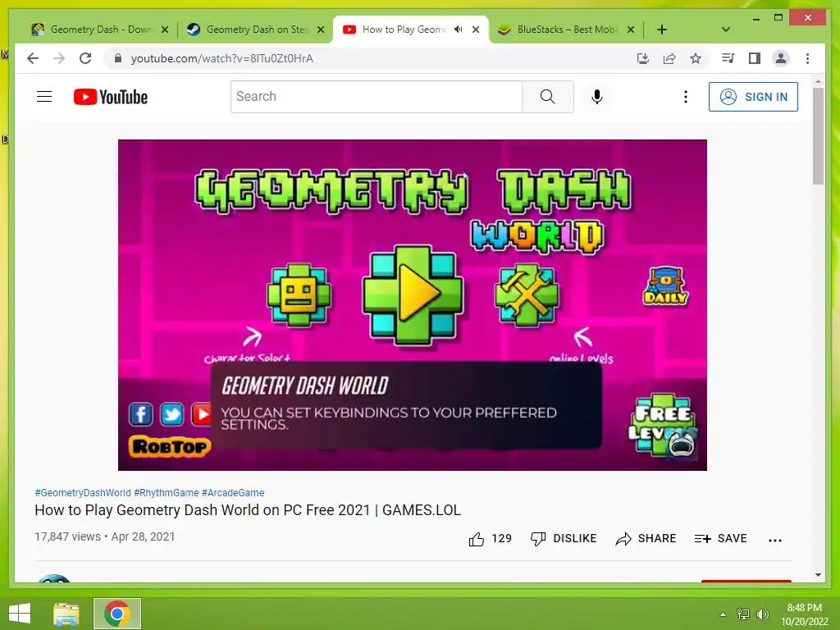This screenshot has height=630, width=840.
Task: View site info via padlock icon
Action: click(118, 58)
